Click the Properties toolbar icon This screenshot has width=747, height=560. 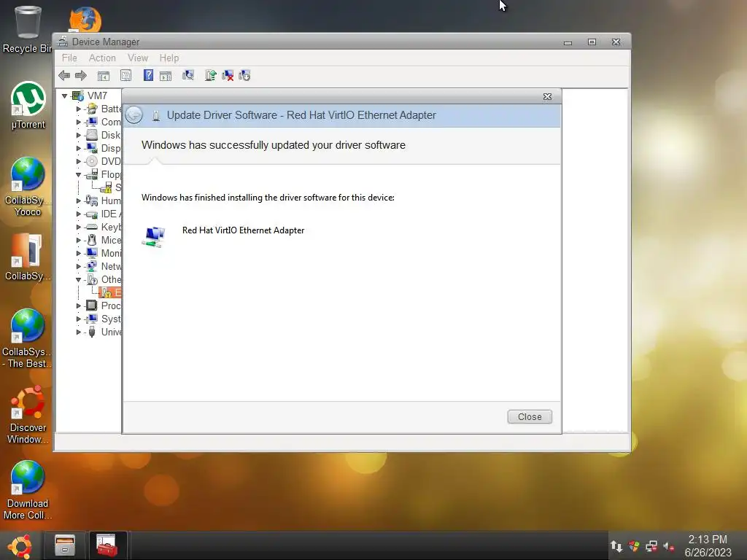(x=125, y=75)
